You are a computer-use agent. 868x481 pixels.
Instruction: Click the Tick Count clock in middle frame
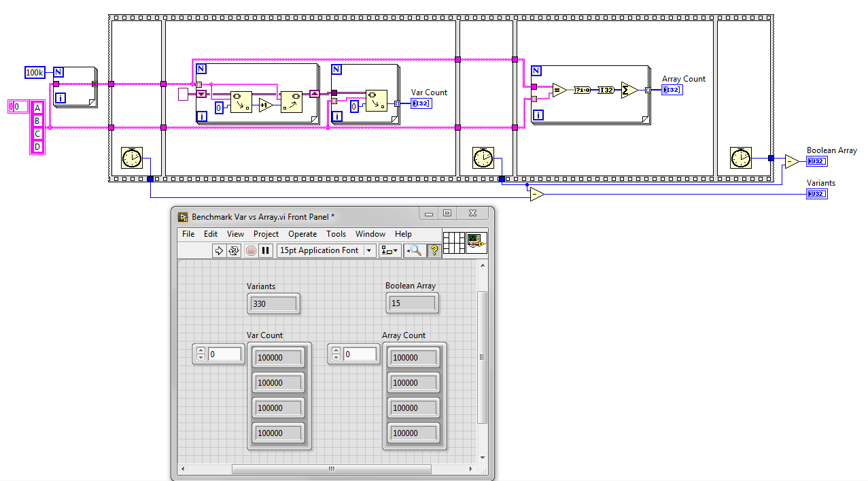click(483, 158)
